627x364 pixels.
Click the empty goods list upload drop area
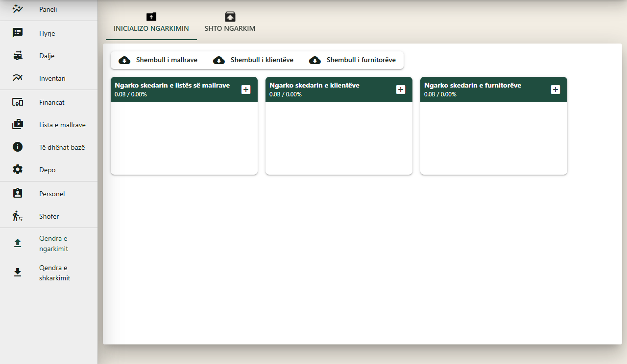pos(184,138)
